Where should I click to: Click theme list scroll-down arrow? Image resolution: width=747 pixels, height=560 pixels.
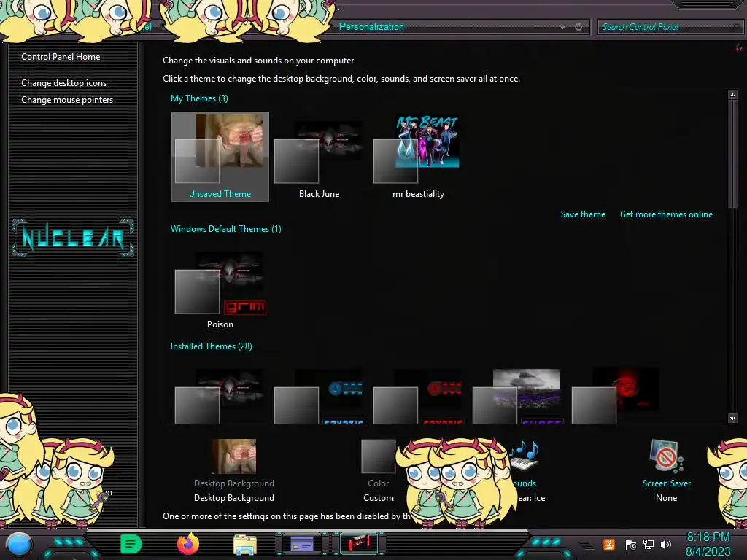click(x=732, y=418)
